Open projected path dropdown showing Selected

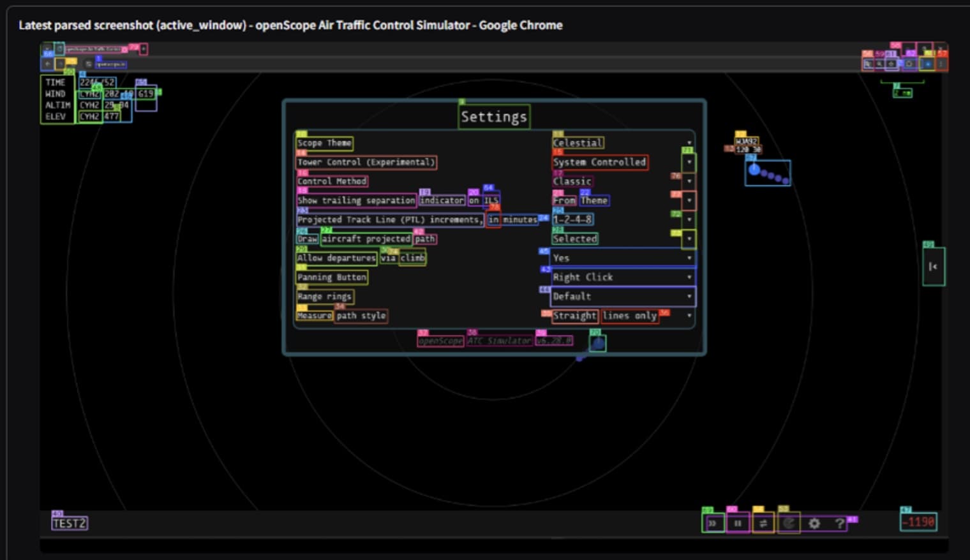(x=623, y=239)
